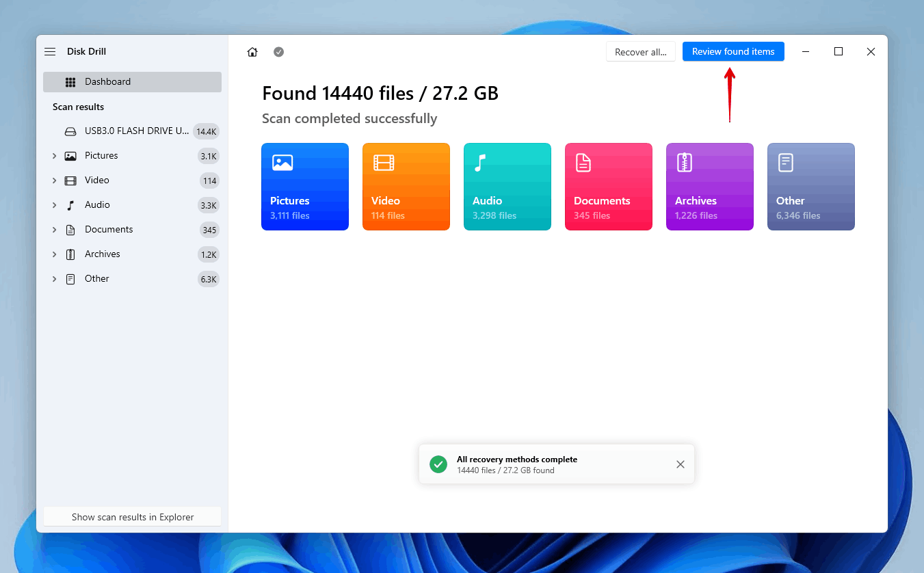Click the scan status checkmark icon
The width and height of the screenshot is (924, 573).
pyautogui.click(x=278, y=52)
